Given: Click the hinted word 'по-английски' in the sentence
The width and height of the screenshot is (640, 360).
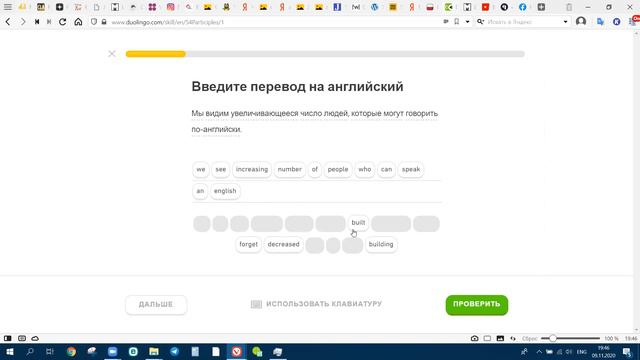Looking at the screenshot, I should (216, 129).
